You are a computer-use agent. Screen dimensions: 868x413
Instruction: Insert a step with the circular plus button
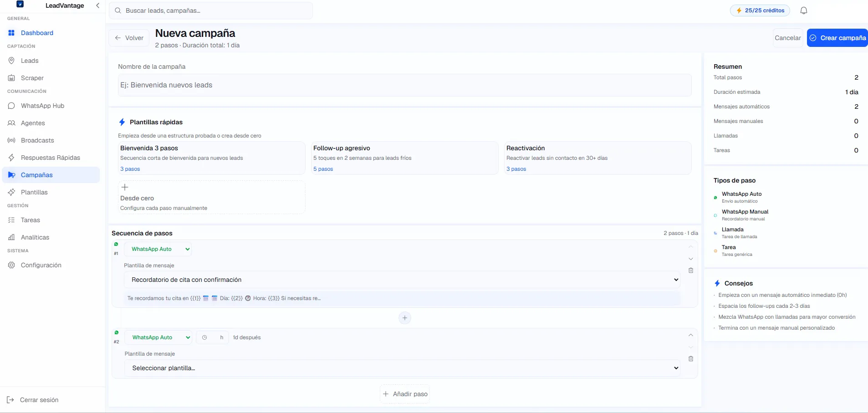405,318
